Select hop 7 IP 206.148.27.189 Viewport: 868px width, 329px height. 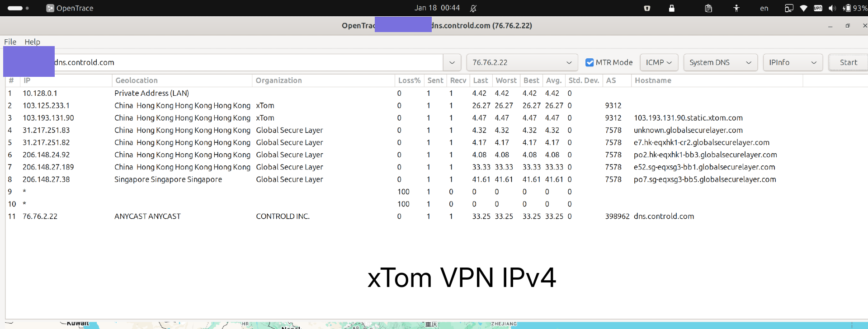point(48,167)
